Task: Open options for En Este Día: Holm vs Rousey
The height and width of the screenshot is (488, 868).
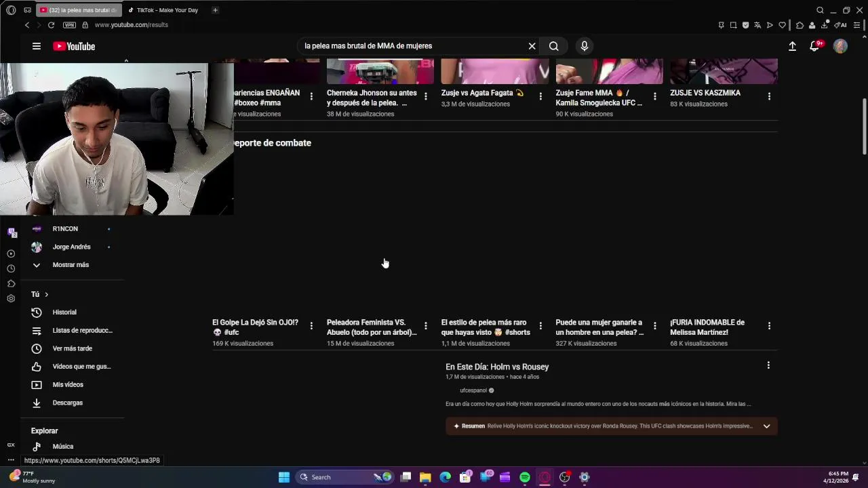Action: coord(768,365)
